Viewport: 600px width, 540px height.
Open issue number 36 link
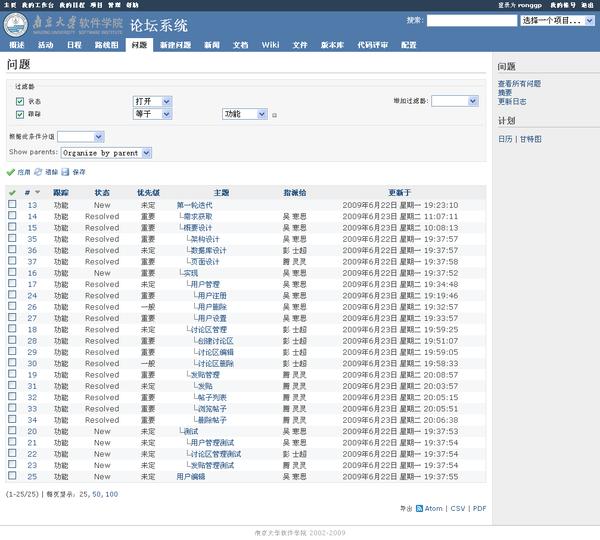[x=32, y=250]
